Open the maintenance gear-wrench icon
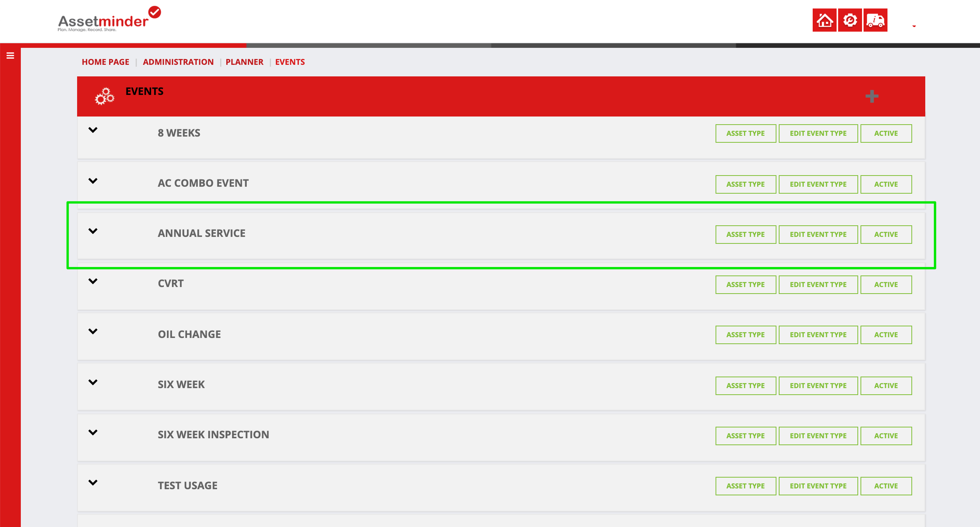 tap(850, 20)
